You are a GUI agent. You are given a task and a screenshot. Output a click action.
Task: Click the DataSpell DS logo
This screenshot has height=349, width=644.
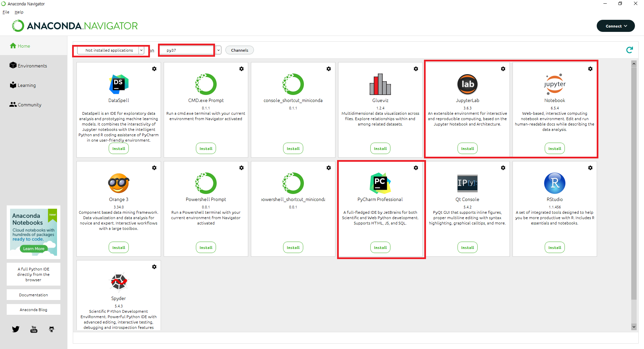click(119, 84)
